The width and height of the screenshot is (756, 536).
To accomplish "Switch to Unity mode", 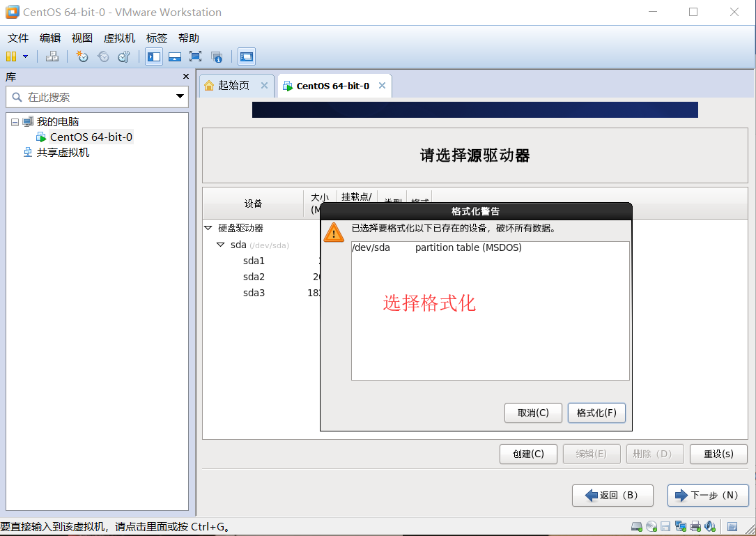I will [x=217, y=57].
